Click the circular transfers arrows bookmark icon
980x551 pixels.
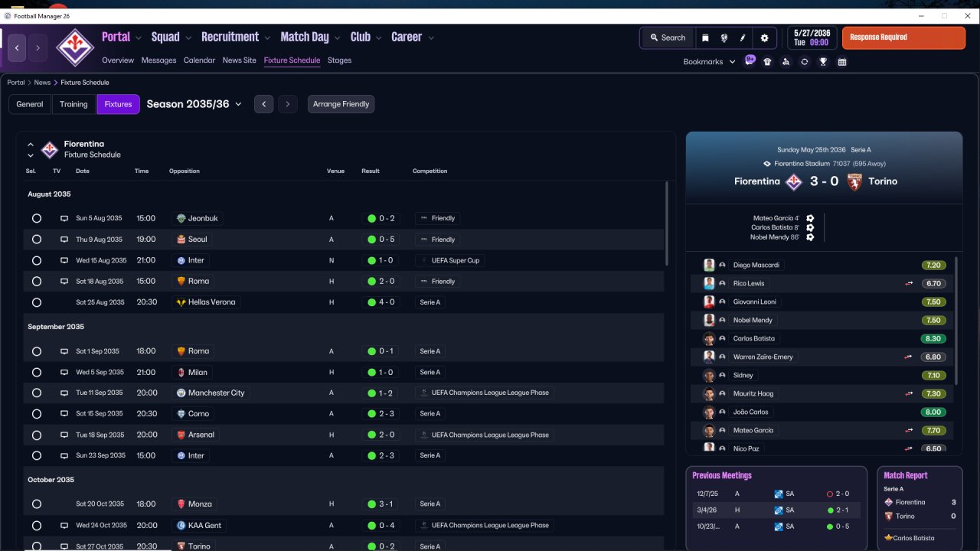[804, 62]
